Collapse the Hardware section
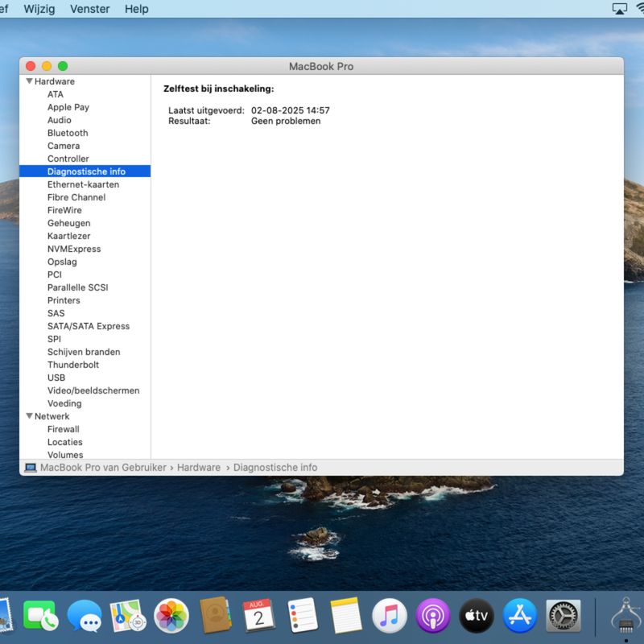644x644 pixels. coord(30,81)
